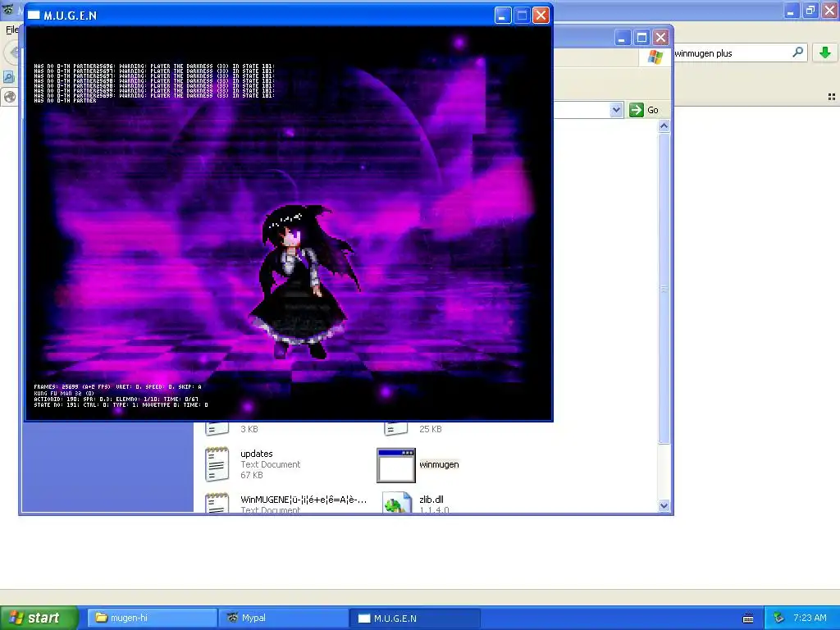The width and height of the screenshot is (840, 630).
Task: Click the 'Kung Fu Man' debug text
Action: click(x=64, y=393)
